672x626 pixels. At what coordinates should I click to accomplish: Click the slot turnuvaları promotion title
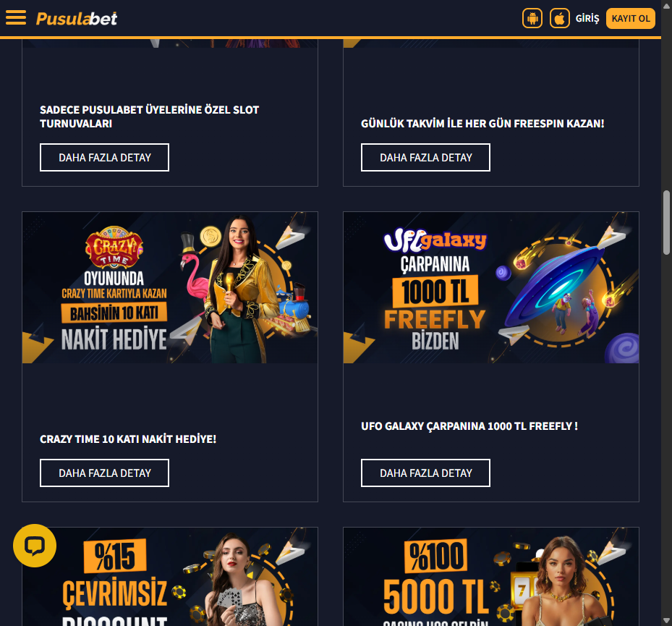coord(150,117)
